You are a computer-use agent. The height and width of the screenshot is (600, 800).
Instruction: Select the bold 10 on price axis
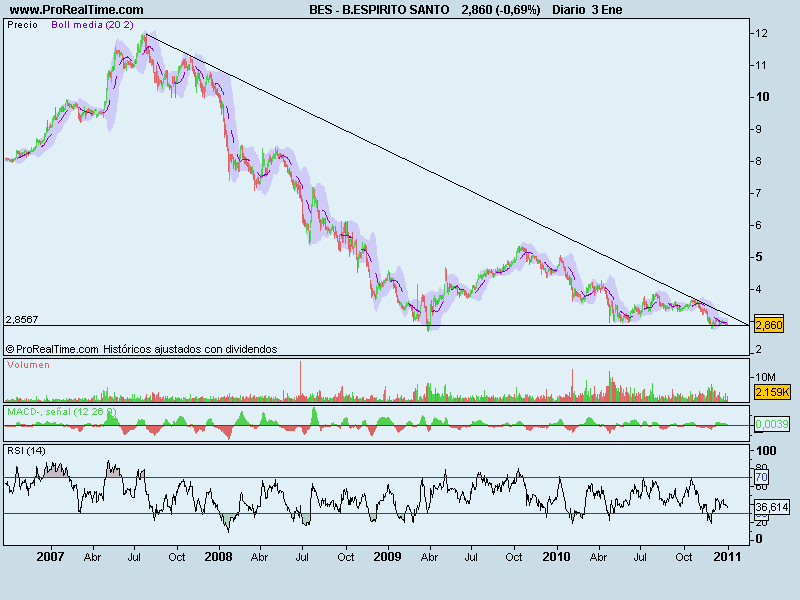tap(763, 97)
